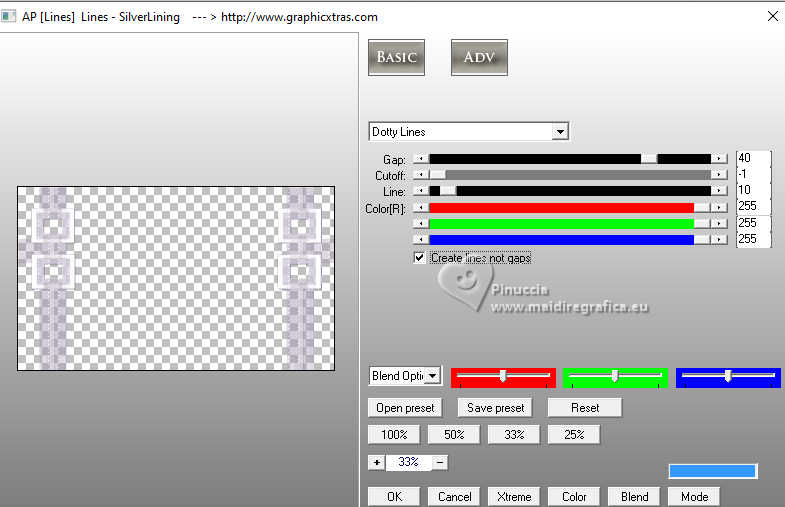
Task: Set preview zoom to 50%
Action: pos(454,434)
